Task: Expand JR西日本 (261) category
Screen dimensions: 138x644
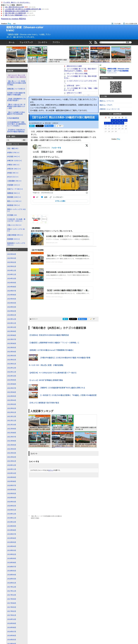Action: [x=20, y=169]
